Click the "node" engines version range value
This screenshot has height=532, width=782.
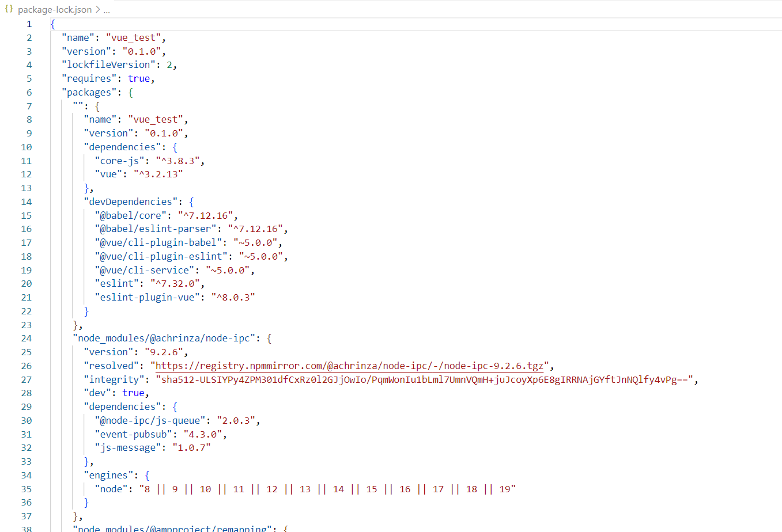tap(327, 489)
